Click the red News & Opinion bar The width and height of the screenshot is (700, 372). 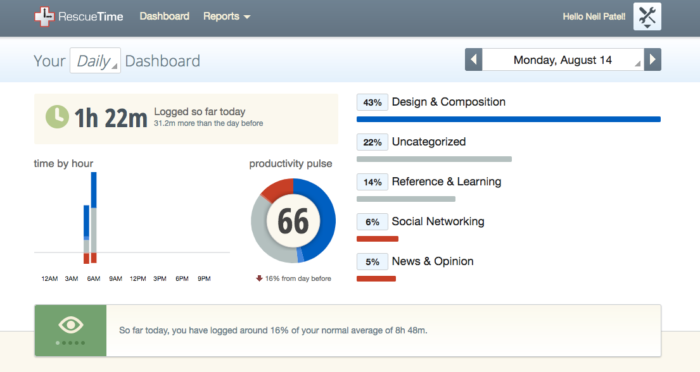pos(376,279)
